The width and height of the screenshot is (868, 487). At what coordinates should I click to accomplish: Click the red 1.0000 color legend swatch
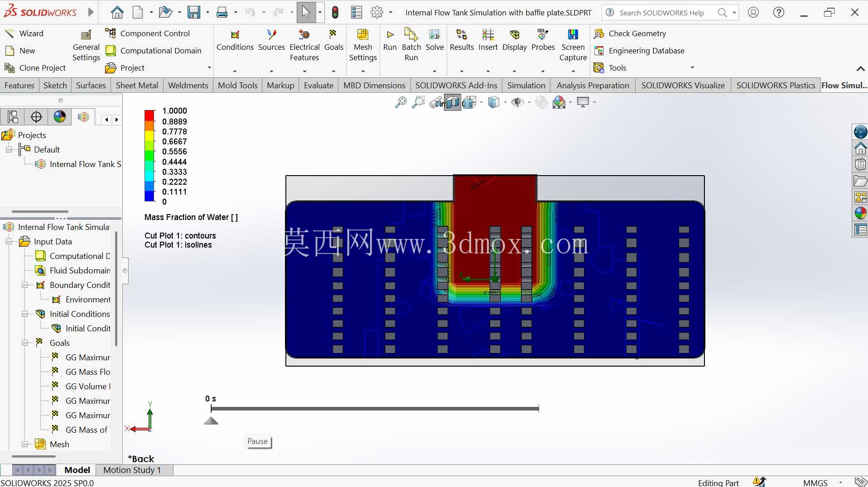point(149,115)
